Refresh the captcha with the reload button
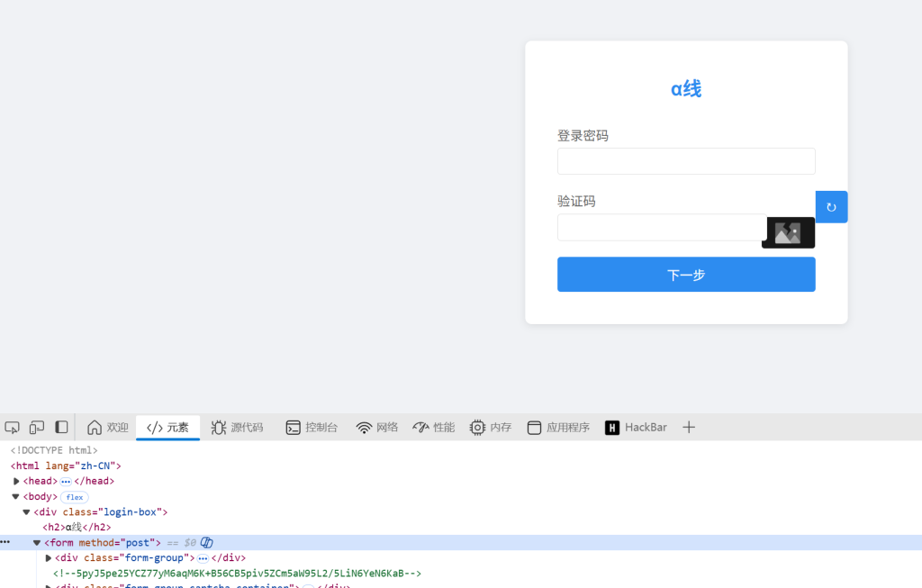Image resolution: width=922 pixels, height=588 pixels. coord(831,207)
